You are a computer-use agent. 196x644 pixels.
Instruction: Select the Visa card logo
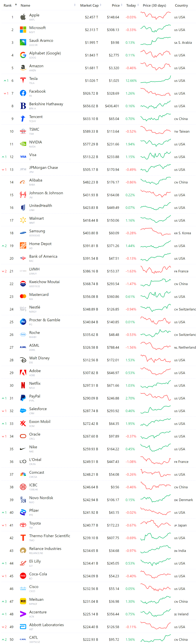click(x=23, y=157)
